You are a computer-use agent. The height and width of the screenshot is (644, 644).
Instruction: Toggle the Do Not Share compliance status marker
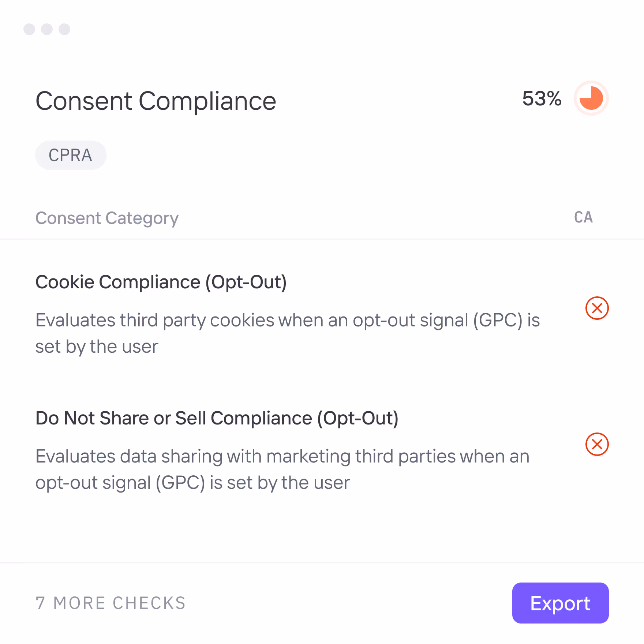[x=597, y=444]
